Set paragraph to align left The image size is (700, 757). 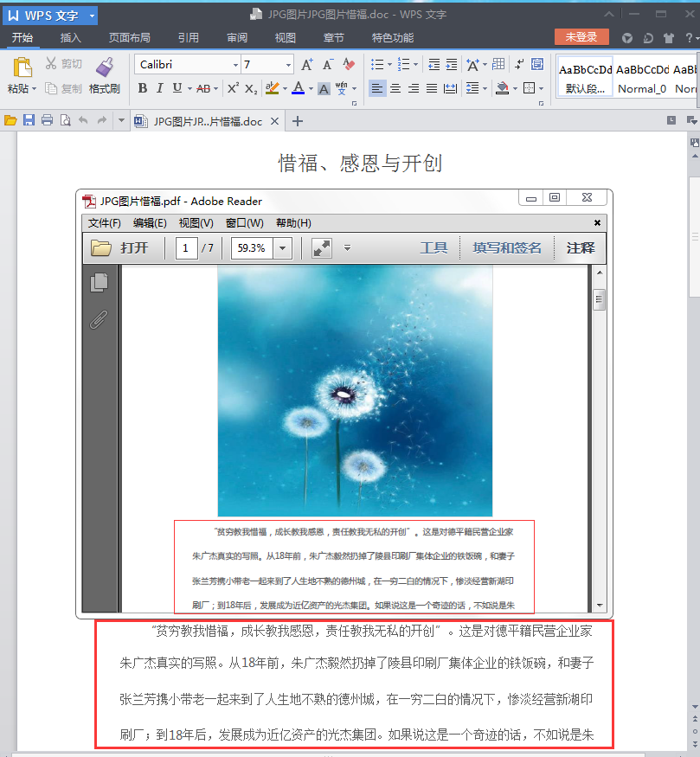[377, 88]
